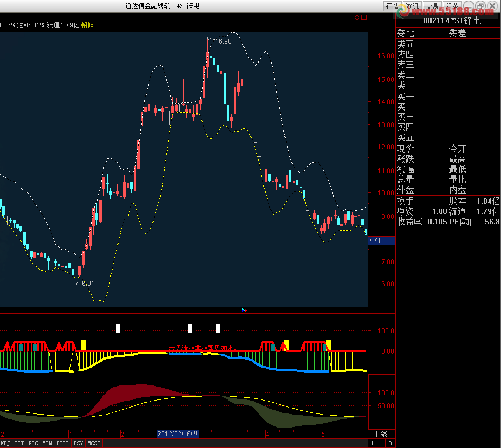Screen dimensions: 501x448
Task: Click the 卖一 order row
Action: [x=448, y=85]
